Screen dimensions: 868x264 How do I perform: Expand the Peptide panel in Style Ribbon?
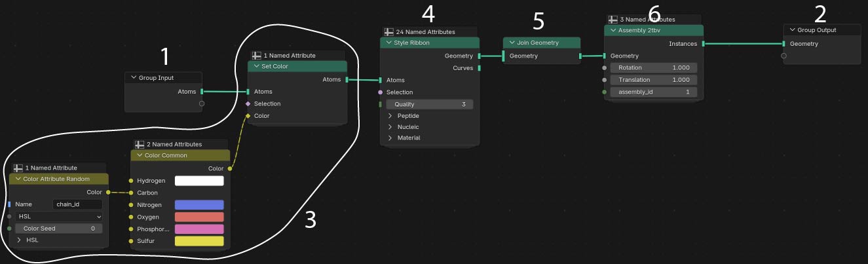(x=390, y=116)
